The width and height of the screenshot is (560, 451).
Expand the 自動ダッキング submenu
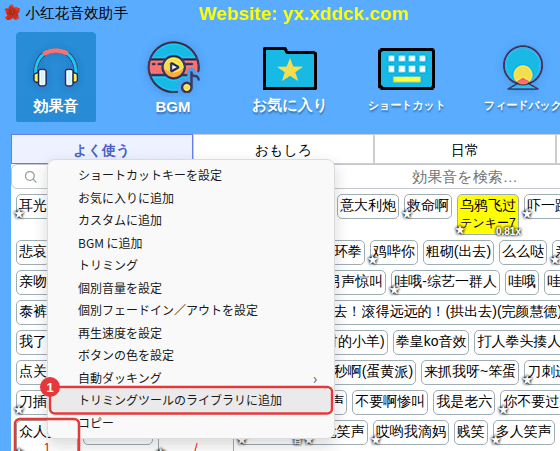(x=191, y=378)
